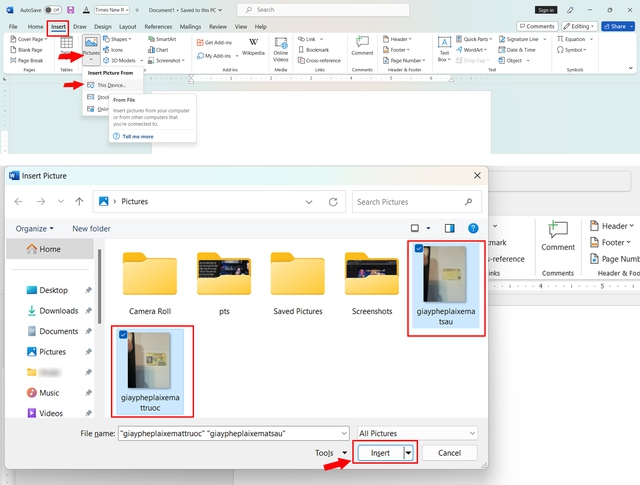Viewport: 640px width, 485px height.
Task: Uncheck the giaypheplaixematsau image checkbox
Action: 418,249
